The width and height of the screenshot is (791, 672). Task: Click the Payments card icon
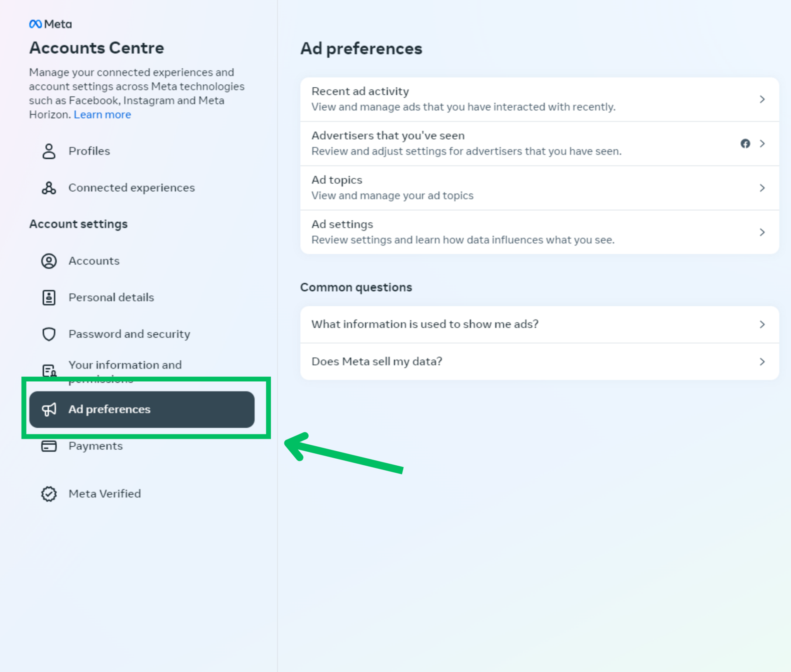[49, 446]
